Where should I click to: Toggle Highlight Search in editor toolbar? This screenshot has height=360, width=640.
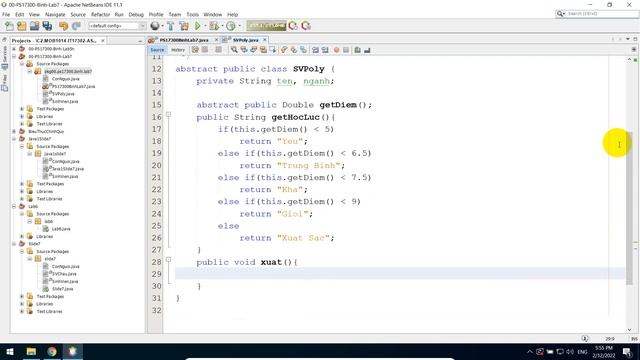263,50
